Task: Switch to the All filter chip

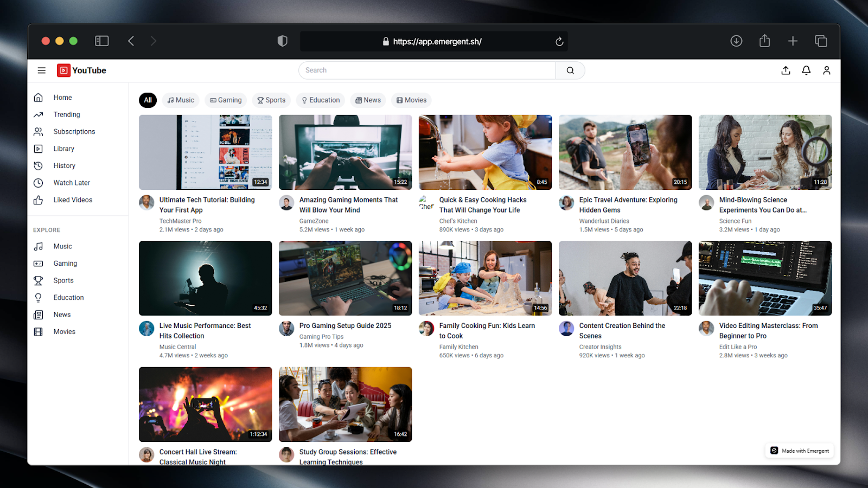Action: click(x=148, y=100)
